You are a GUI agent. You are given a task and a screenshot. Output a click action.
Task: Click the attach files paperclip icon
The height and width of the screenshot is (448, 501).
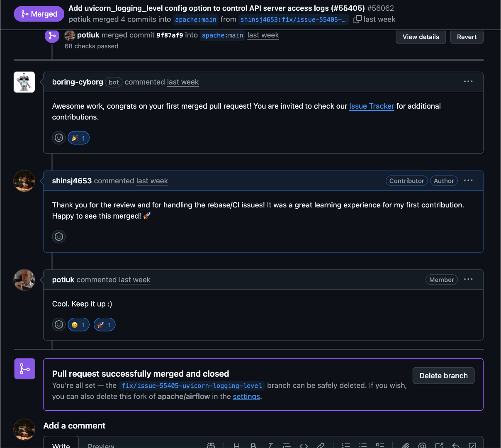[x=405, y=446]
